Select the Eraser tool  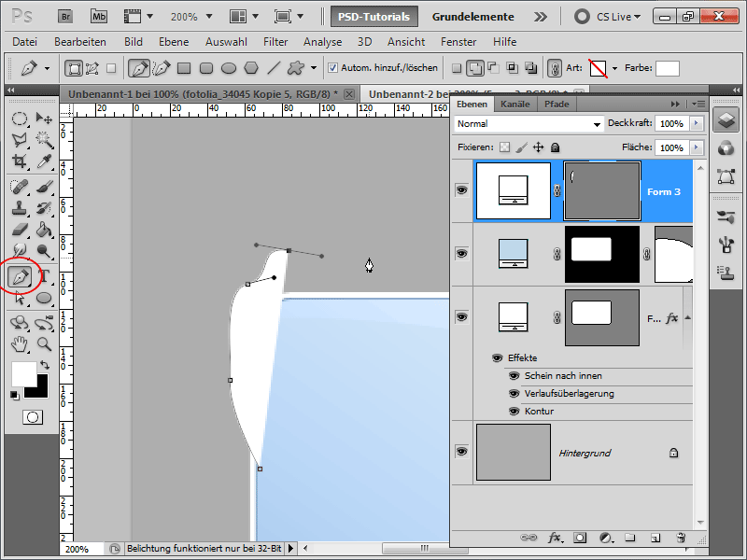(x=19, y=230)
